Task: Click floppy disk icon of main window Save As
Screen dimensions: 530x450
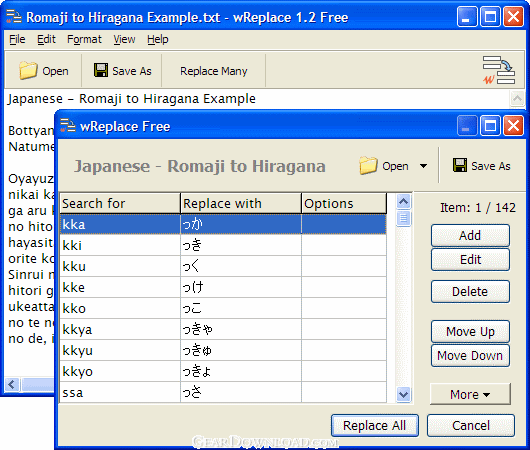Action: (x=101, y=70)
